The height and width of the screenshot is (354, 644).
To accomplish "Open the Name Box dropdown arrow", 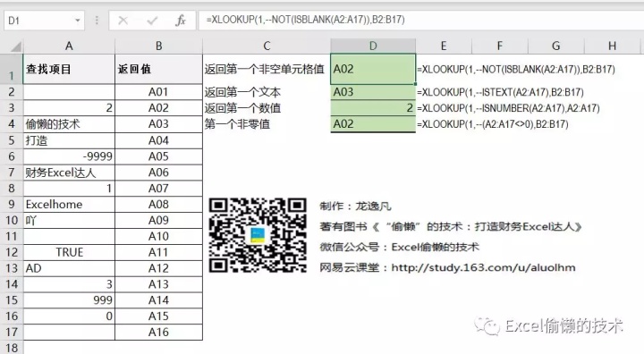I will click(x=77, y=21).
